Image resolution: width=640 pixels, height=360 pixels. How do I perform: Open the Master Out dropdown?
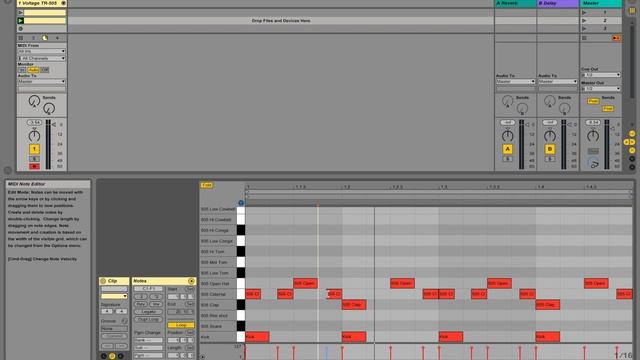tap(601, 89)
